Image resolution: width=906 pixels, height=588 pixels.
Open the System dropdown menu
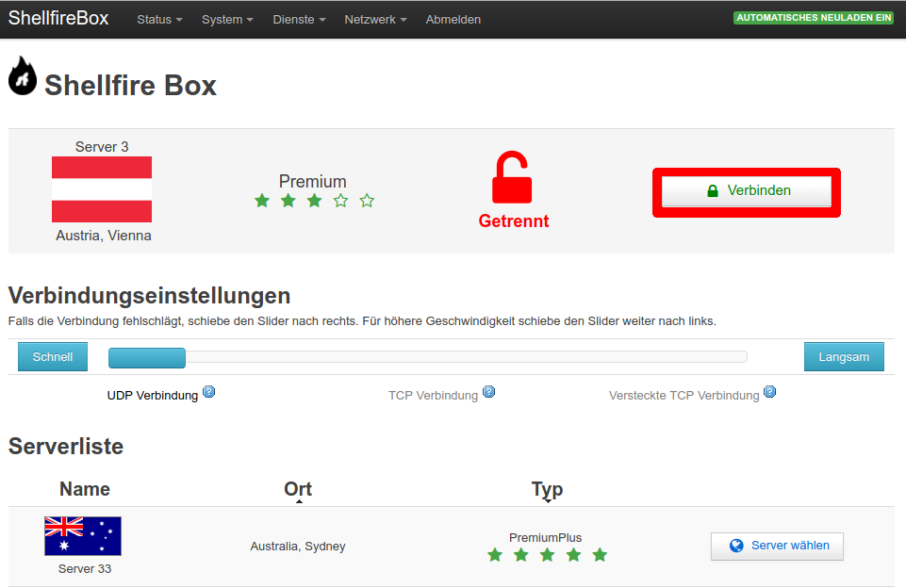pyautogui.click(x=227, y=19)
